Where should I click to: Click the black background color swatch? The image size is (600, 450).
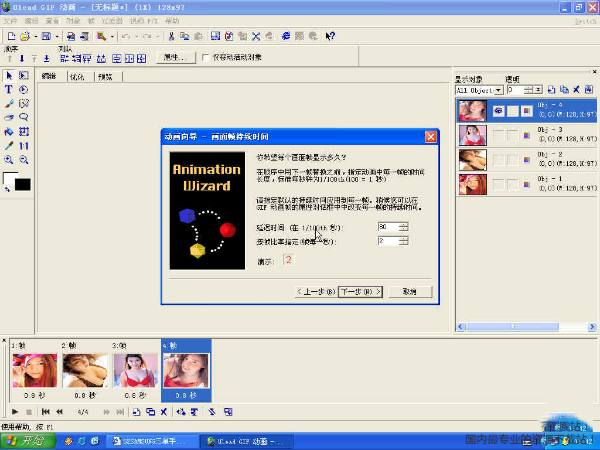[x=22, y=184]
